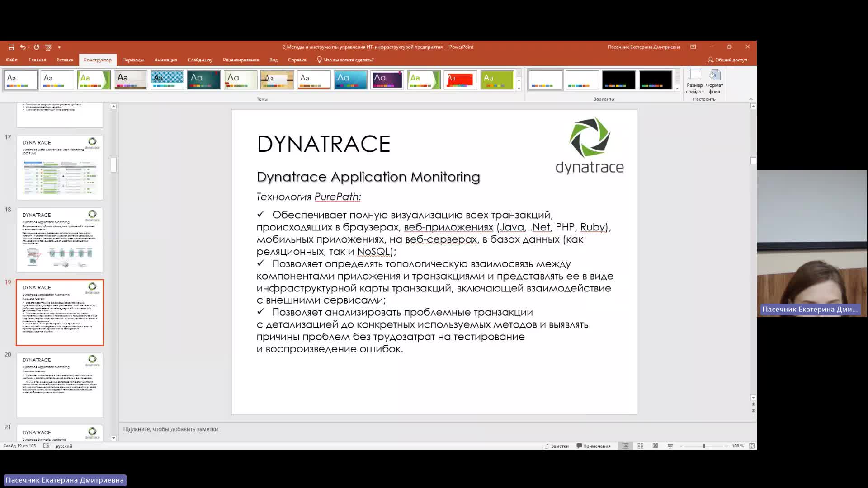Apply the green arrow-shaped theme

pos(94,80)
